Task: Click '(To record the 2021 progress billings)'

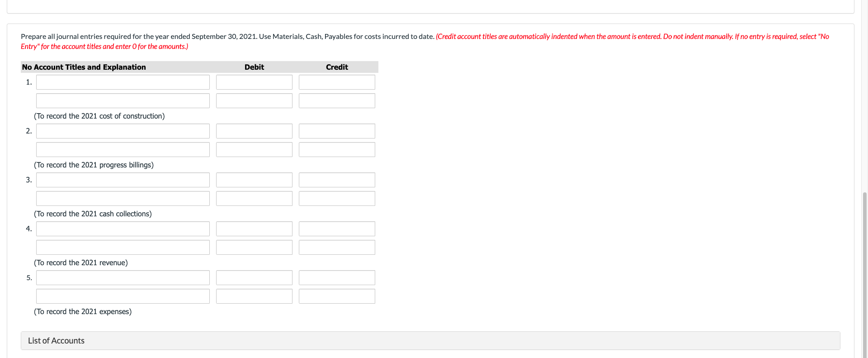Action: tap(94, 165)
